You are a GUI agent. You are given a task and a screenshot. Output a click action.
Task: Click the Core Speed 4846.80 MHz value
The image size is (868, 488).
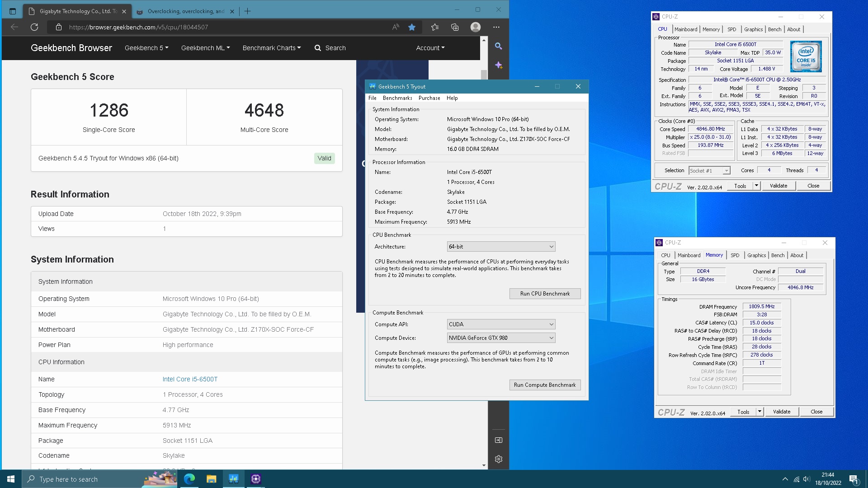pyautogui.click(x=711, y=129)
